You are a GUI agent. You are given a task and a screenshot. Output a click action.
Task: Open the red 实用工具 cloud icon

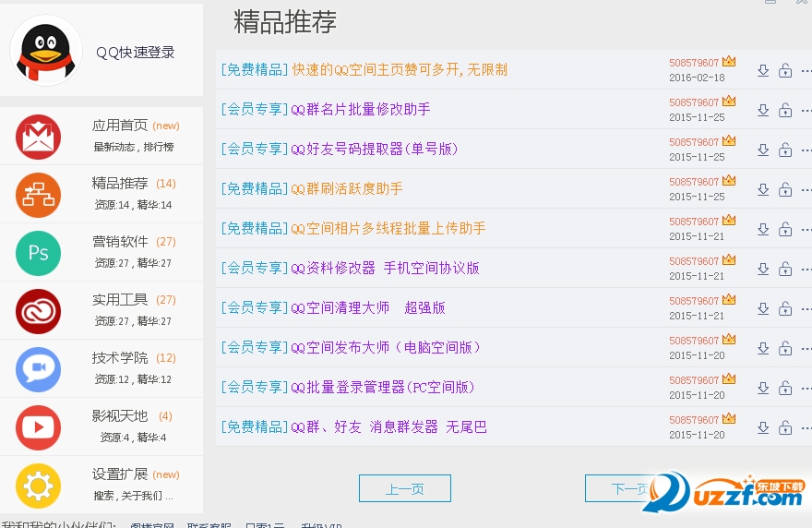[39, 311]
